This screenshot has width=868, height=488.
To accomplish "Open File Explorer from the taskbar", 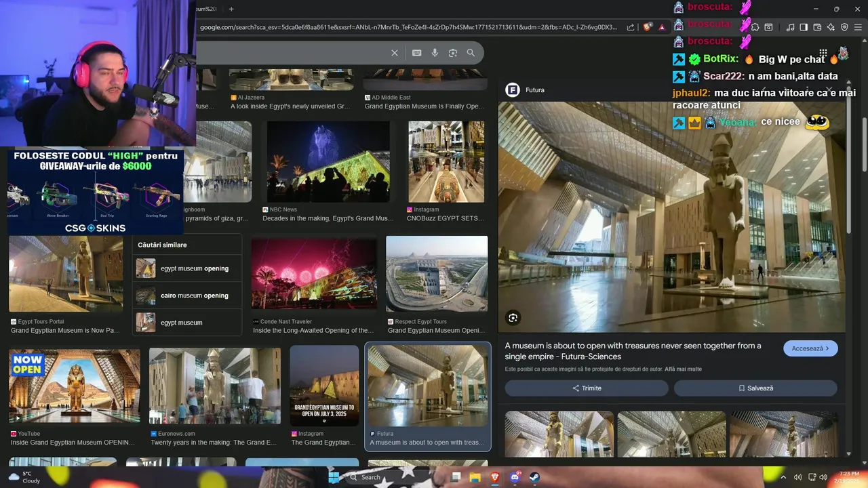I will [475, 477].
